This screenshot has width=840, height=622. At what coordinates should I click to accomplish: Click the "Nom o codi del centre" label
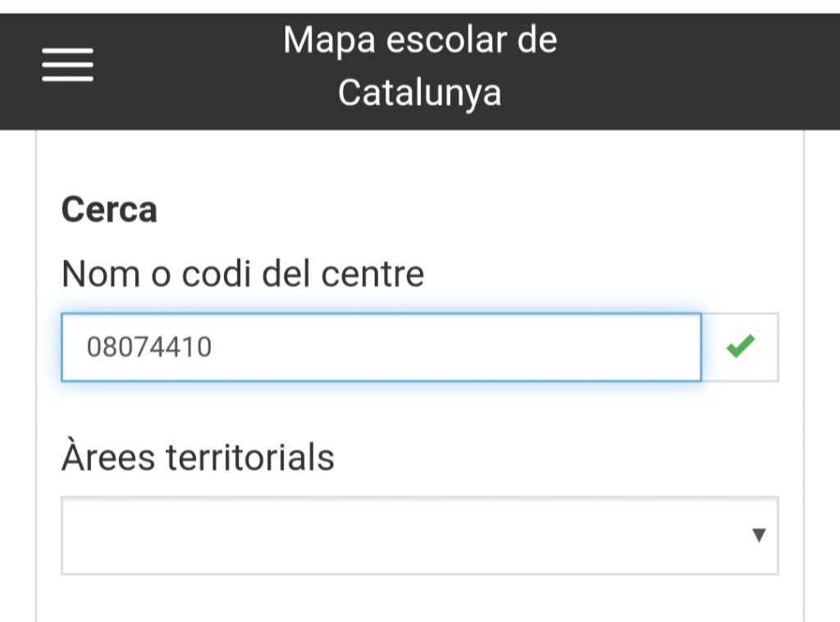243,273
